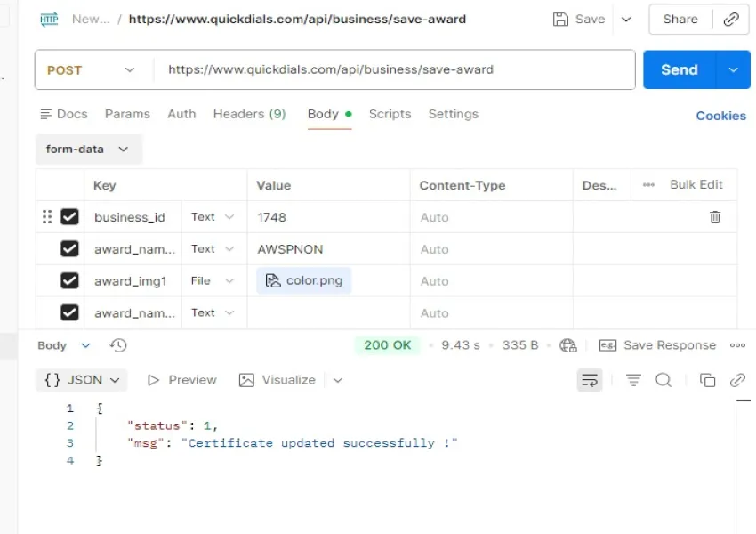This screenshot has width=756, height=534.
Task: Click the request URL input field
Action: [x=391, y=69]
